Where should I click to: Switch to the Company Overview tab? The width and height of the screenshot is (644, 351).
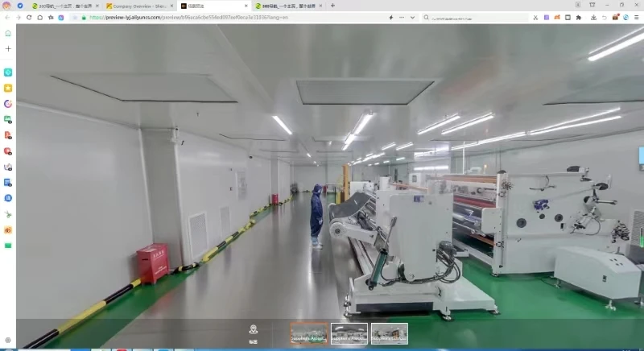click(x=137, y=6)
